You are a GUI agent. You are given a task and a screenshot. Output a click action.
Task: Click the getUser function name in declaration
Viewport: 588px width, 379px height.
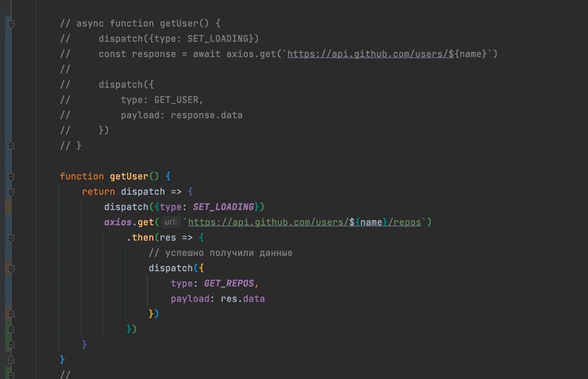click(x=129, y=177)
